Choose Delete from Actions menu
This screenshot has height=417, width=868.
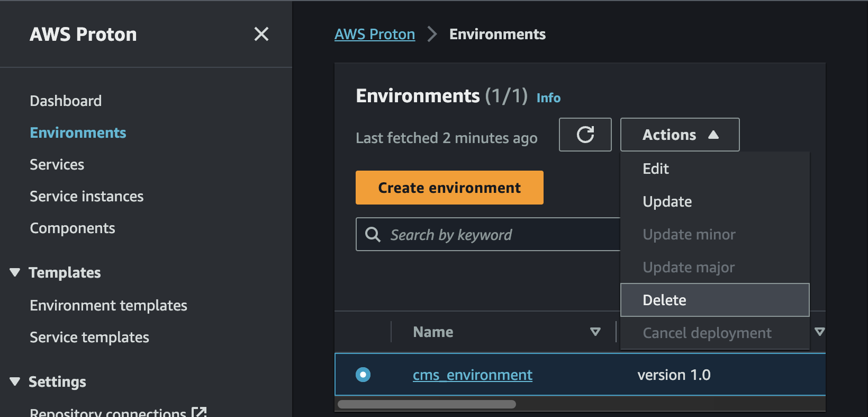click(x=715, y=300)
